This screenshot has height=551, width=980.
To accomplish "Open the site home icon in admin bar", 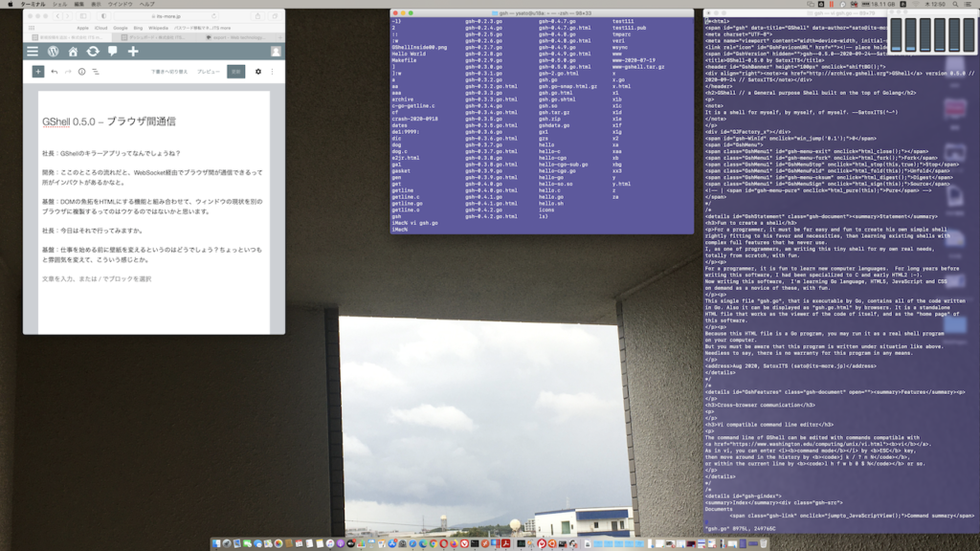I will 73,52.
